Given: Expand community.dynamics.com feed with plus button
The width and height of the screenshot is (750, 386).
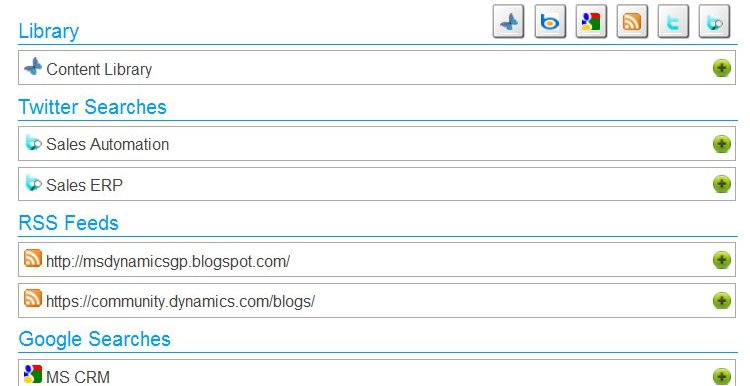Looking at the screenshot, I should [x=722, y=301].
